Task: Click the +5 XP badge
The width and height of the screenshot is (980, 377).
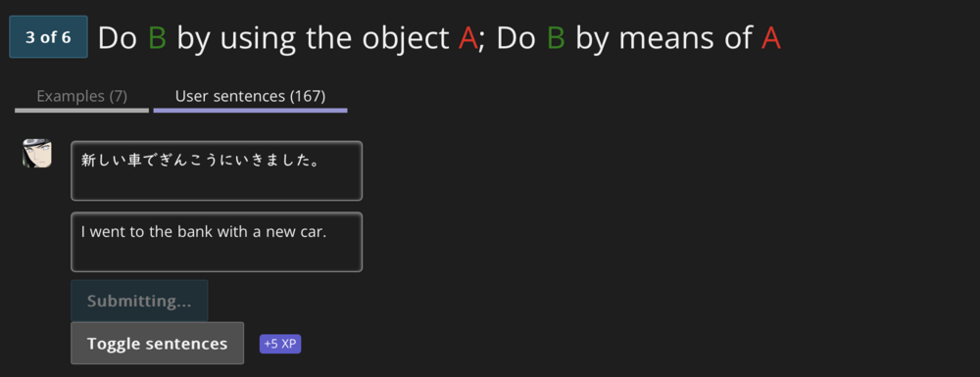Action: click(x=280, y=344)
